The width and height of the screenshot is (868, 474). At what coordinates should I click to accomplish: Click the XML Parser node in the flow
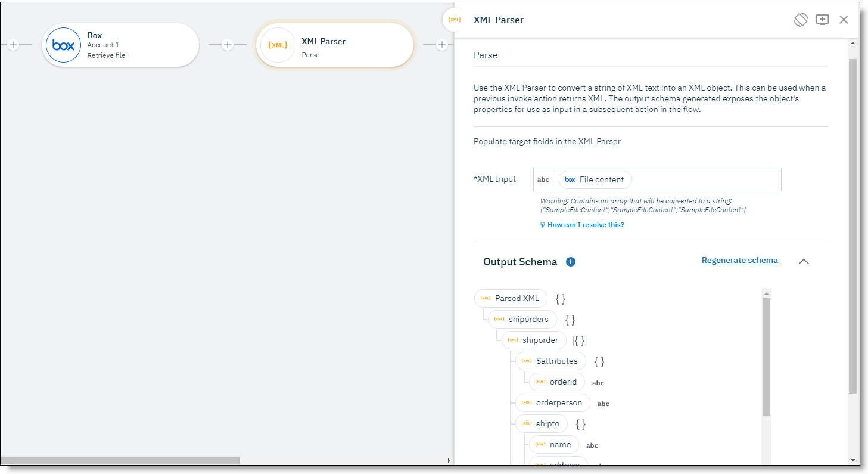334,45
